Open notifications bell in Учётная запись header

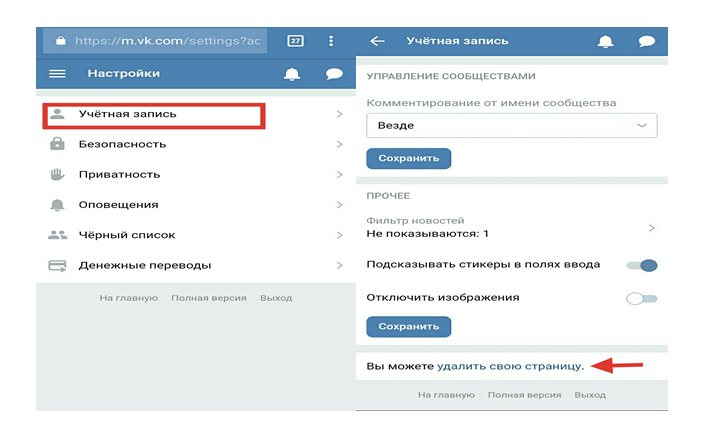point(605,42)
